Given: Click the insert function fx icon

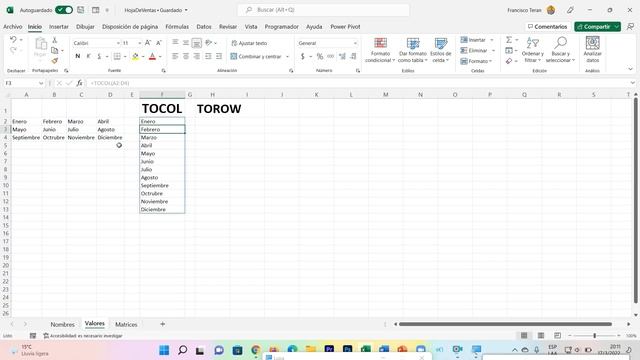Looking at the screenshot, I should pyautogui.click(x=79, y=83).
